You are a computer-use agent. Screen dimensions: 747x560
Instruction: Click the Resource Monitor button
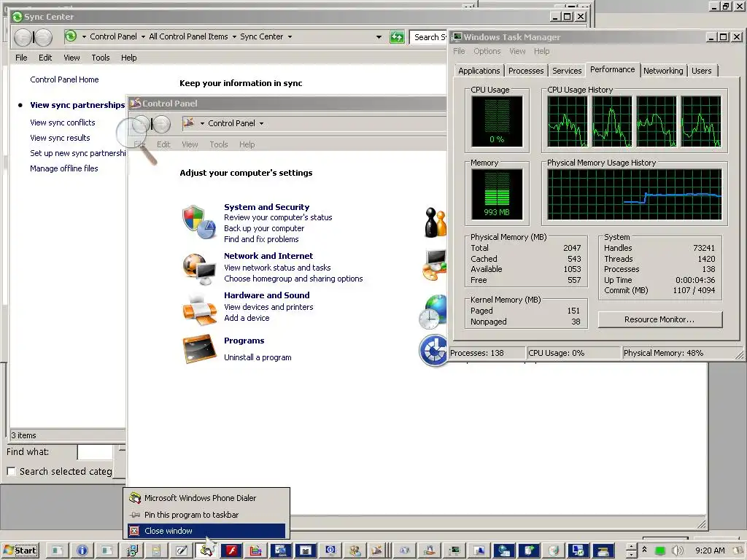pos(659,319)
